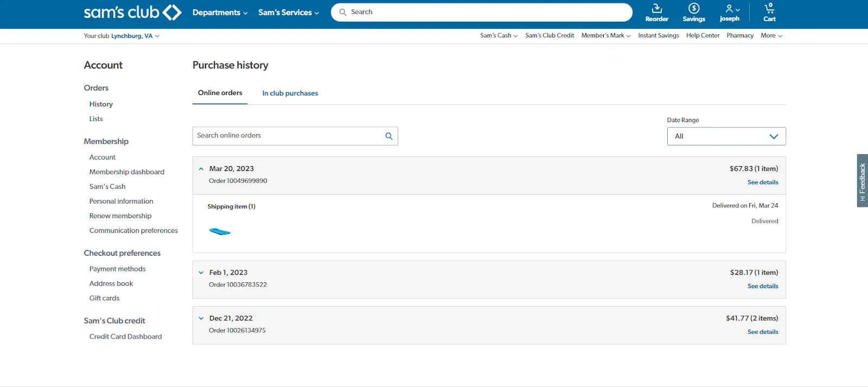Open Sam's Cash in sidebar

click(x=107, y=187)
